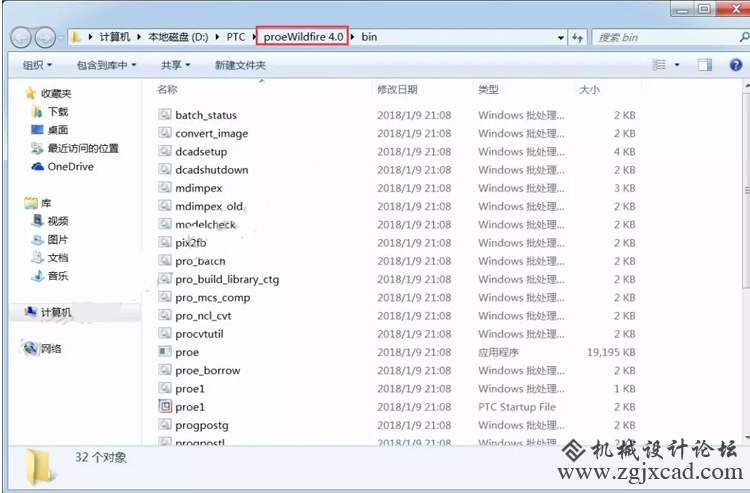The width and height of the screenshot is (750, 493).
Task: Click the blue help icon
Action: click(x=736, y=65)
